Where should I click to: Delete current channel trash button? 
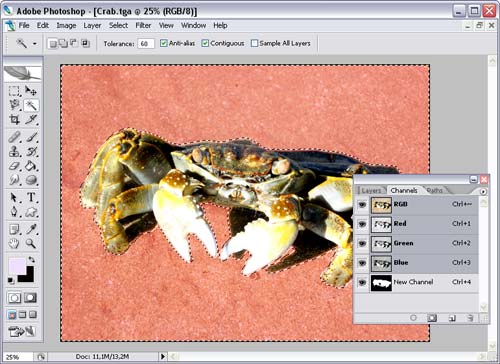pyautogui.click(x=470, y=318)
